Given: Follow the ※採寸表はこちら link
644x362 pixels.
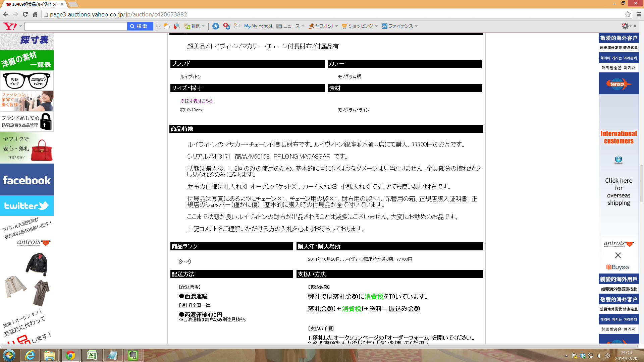Looking at the screenshot, I should 197,101.
